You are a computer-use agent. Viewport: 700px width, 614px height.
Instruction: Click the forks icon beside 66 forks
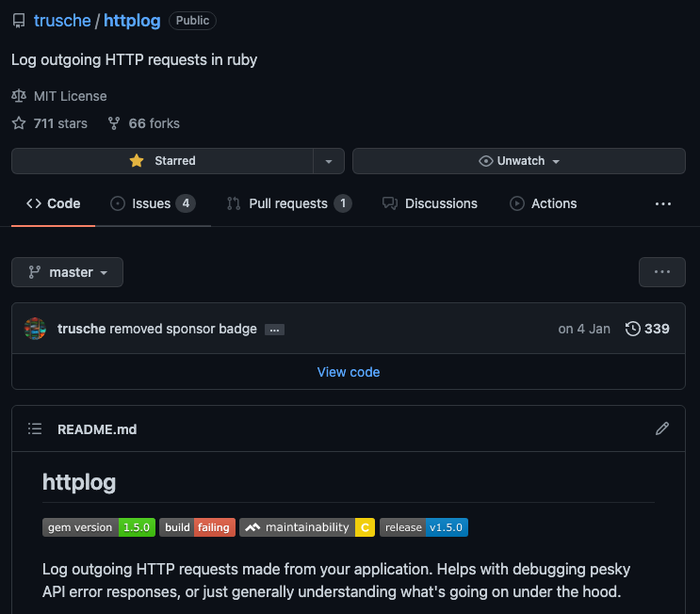(114, 123)
